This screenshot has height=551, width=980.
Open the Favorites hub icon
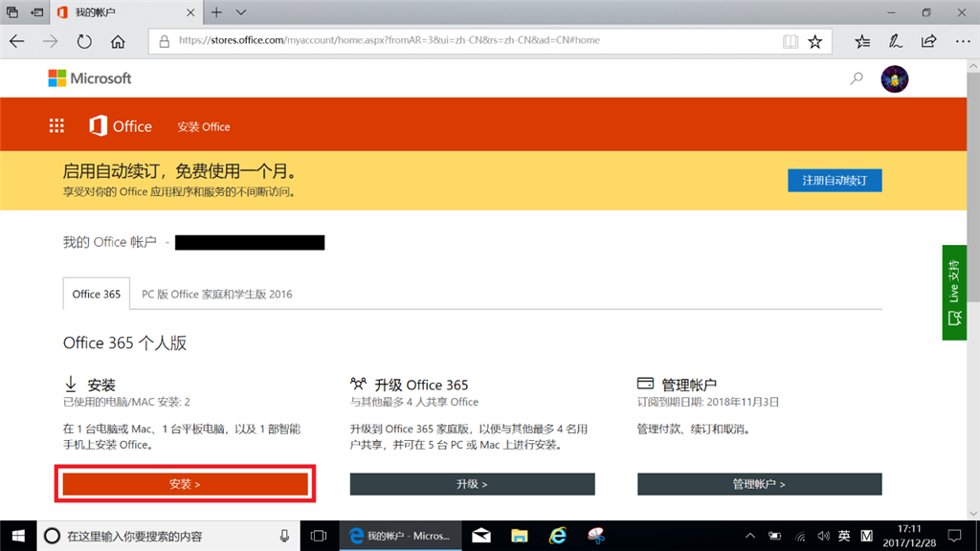click(862, 41)
